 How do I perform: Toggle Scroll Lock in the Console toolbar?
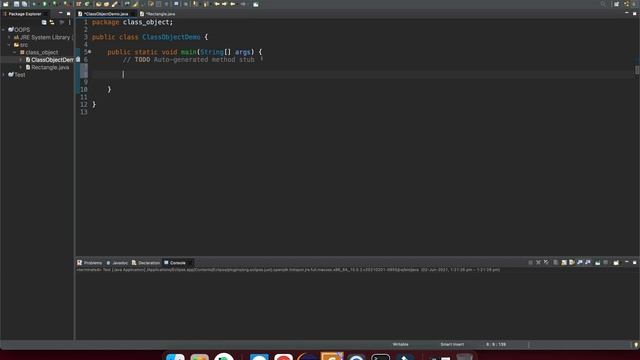pyautogui.click(x=564, y=262)
